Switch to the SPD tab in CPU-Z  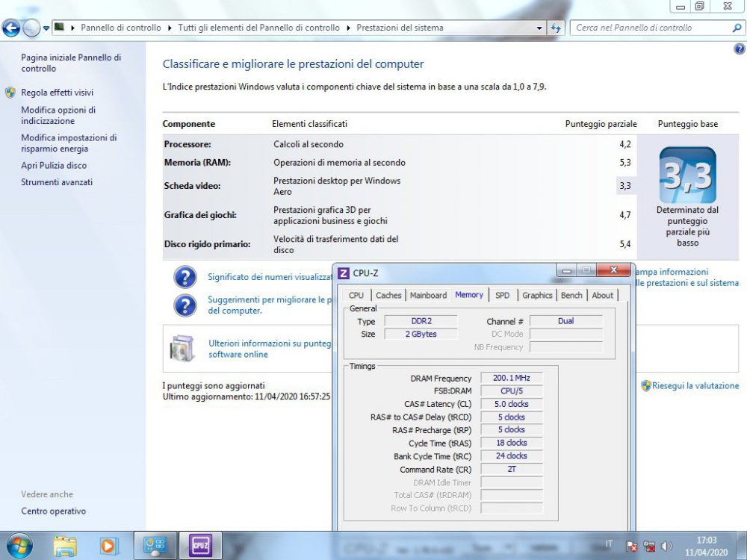pos(503,295)
